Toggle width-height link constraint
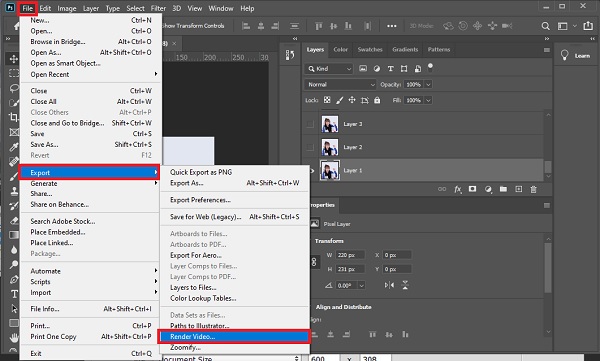Image resolution: width=600 pixels, height=361 pixels. (314, 262)
